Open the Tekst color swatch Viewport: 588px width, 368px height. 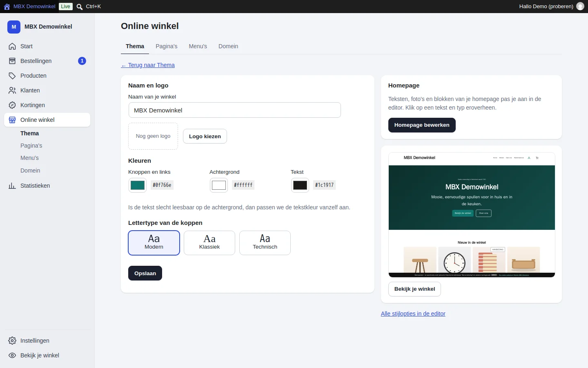click(300, 185)
